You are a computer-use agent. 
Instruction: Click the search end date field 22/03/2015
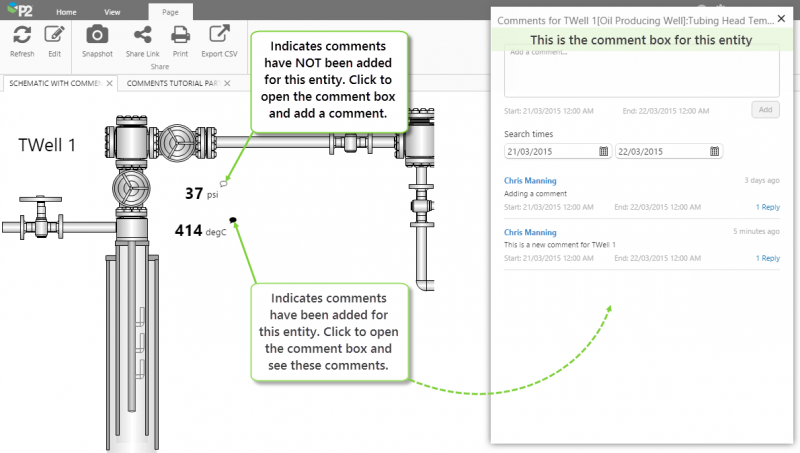pyautogui.click(x=668, y=152)
